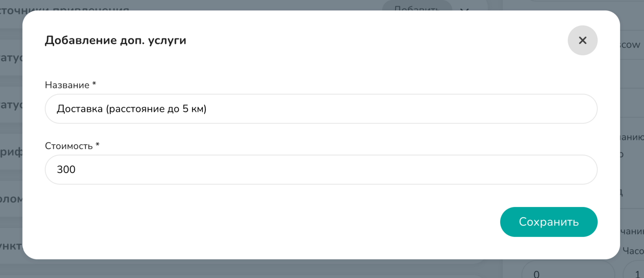Click the dialog title Добавление доп. услуги
Image resolution: width=644 pixels, height=278 pixels.
coord(115,40)
